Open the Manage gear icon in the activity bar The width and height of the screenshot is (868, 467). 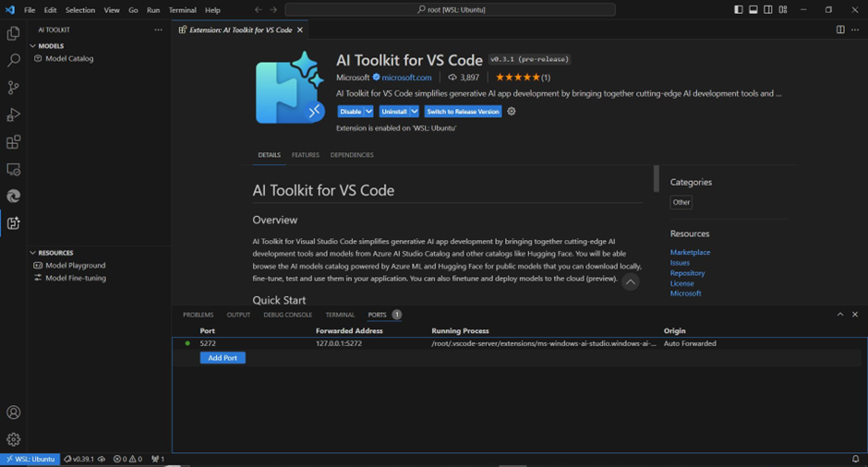(13, 439)
